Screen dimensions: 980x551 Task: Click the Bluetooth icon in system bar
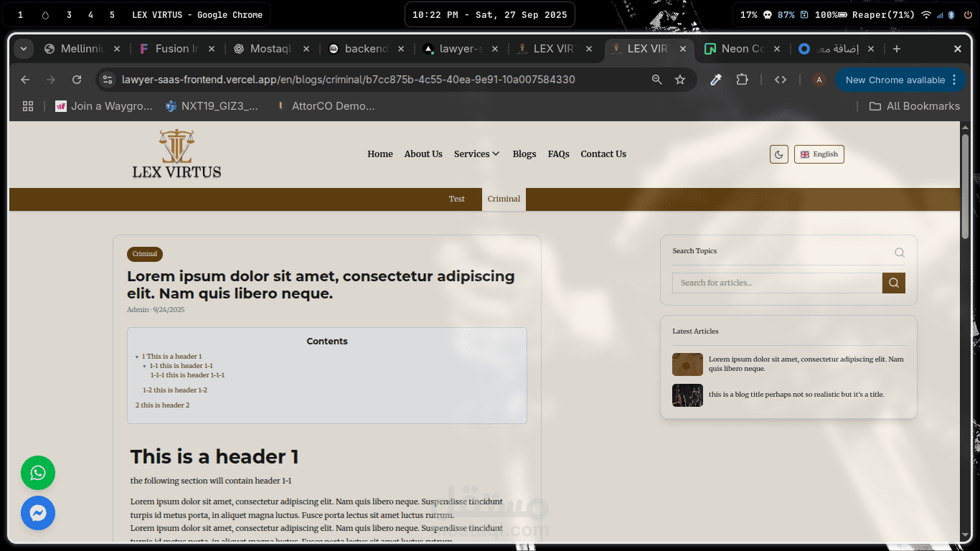(951, 14)
